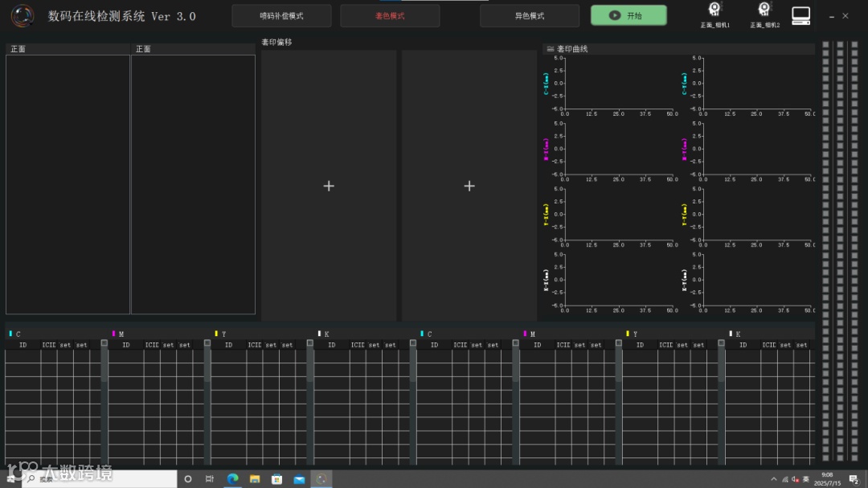The height and width of the screenshot is (488, 868).
Task: Click the 开始 start button
Action: [628, 15]
